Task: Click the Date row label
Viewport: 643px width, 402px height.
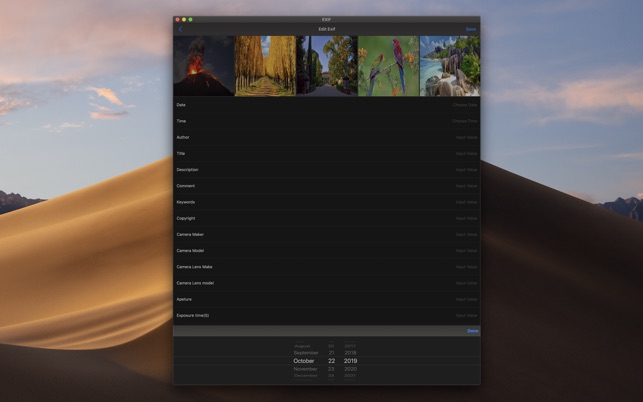Action: coord(181,105)
